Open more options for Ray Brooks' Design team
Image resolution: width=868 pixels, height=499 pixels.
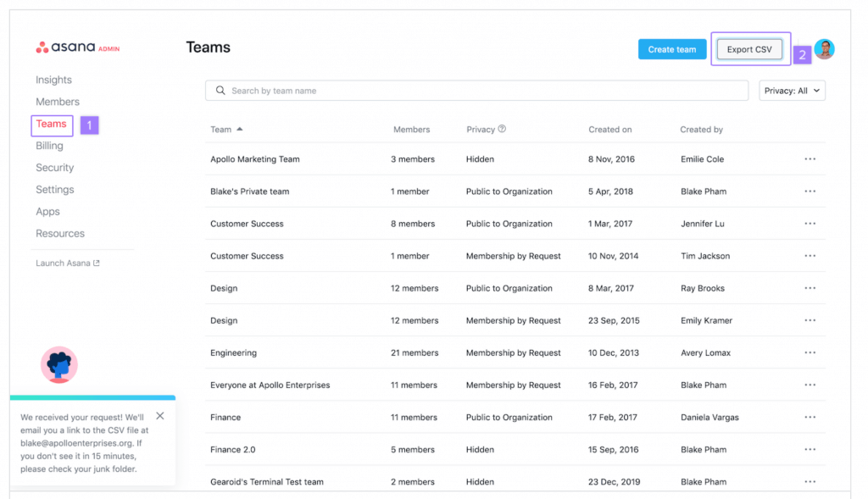[810, 288]
